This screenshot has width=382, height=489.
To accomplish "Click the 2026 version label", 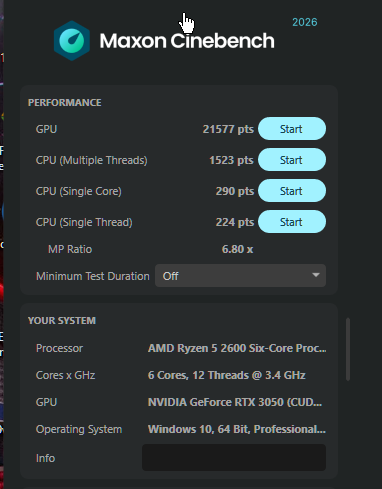I will (x=305, y=22).
